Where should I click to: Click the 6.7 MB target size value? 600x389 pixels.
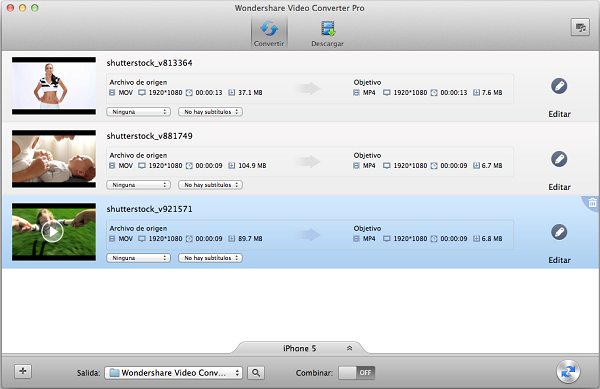492,166
